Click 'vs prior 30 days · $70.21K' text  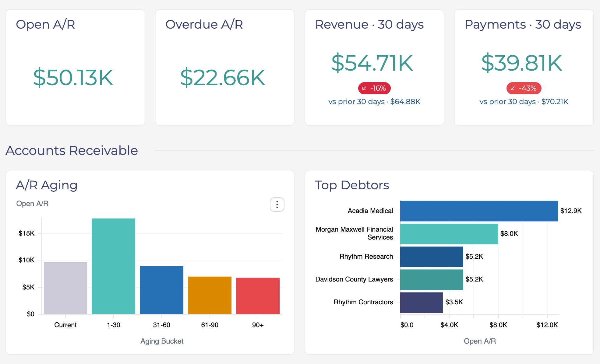pos(524,102)
